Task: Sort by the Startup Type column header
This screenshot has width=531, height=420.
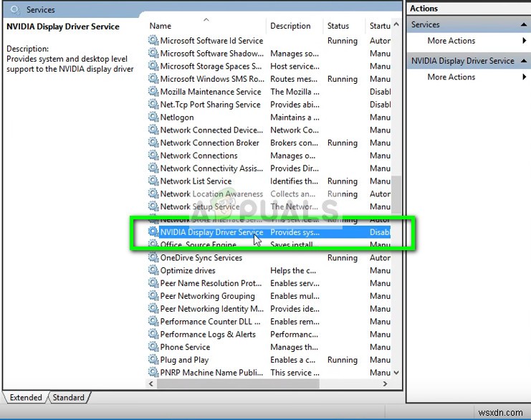Action: pos(378,26)
